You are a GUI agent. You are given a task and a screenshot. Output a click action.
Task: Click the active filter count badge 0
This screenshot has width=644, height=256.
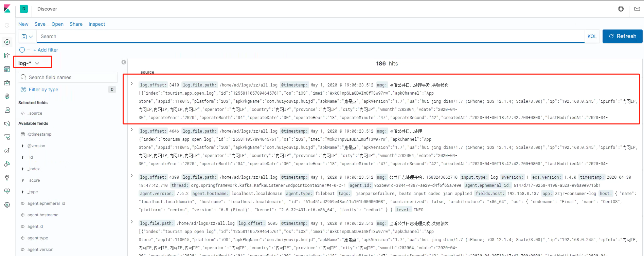112,90
